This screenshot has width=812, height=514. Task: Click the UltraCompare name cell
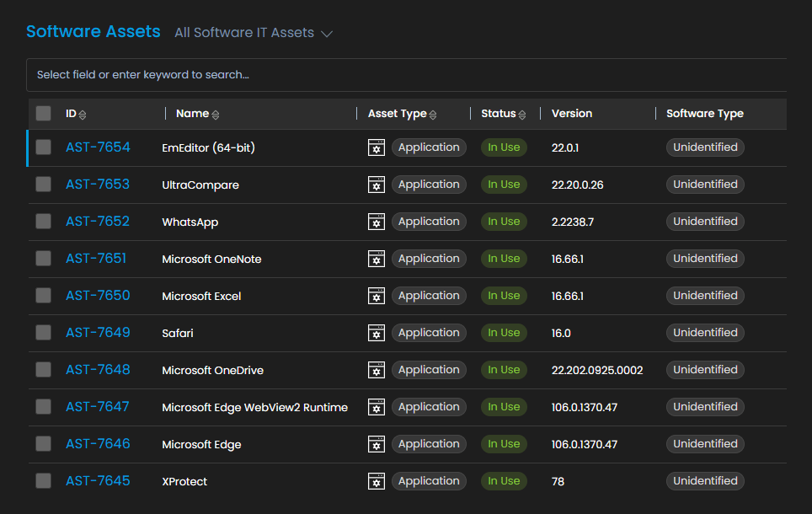click(x=200, y=185)
